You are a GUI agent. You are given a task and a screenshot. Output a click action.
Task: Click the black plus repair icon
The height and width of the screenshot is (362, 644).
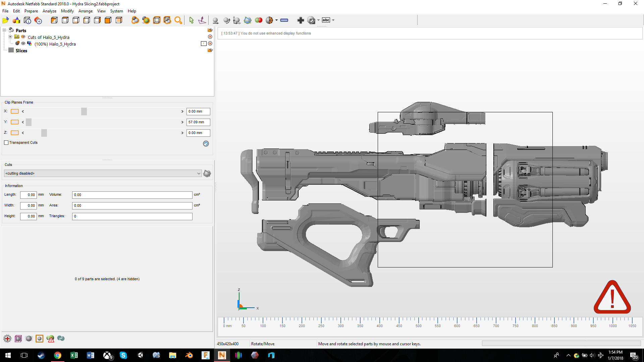(x=301, y=20)
